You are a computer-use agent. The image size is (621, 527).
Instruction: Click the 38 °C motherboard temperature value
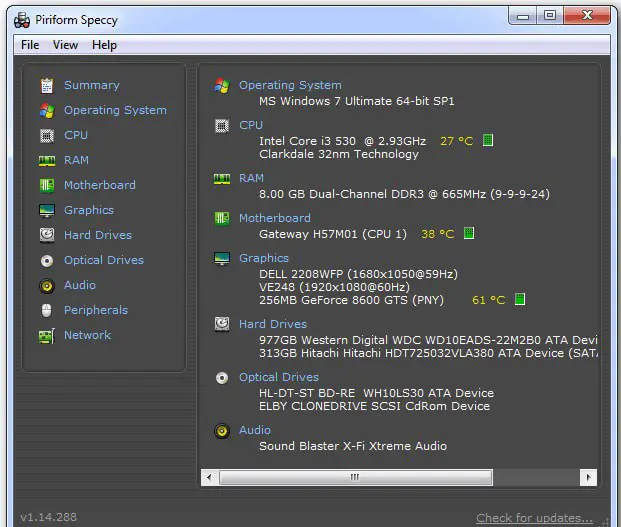(438, 234)
